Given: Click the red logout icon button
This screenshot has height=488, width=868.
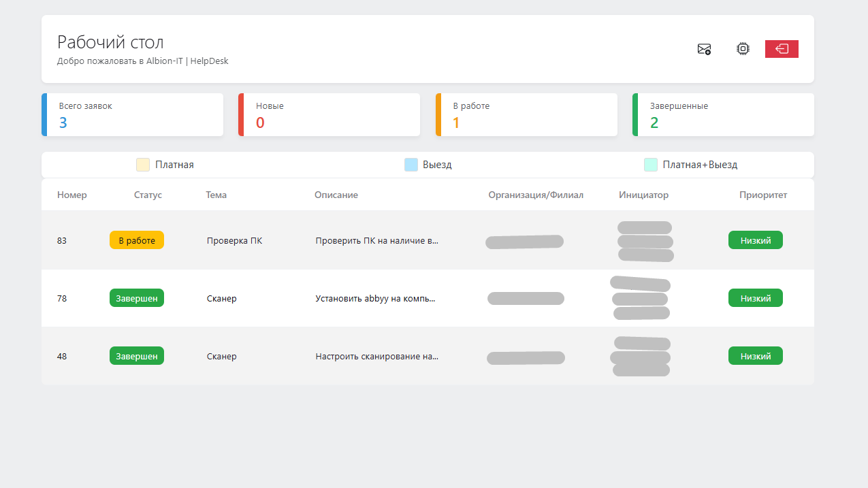Looking at the screenshot, I should click(782, 49).
